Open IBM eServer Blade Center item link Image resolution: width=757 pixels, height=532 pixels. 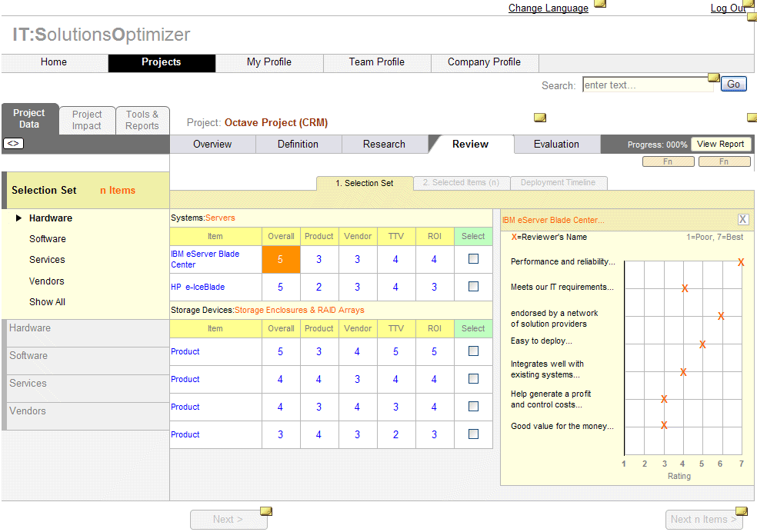(205, 259)
